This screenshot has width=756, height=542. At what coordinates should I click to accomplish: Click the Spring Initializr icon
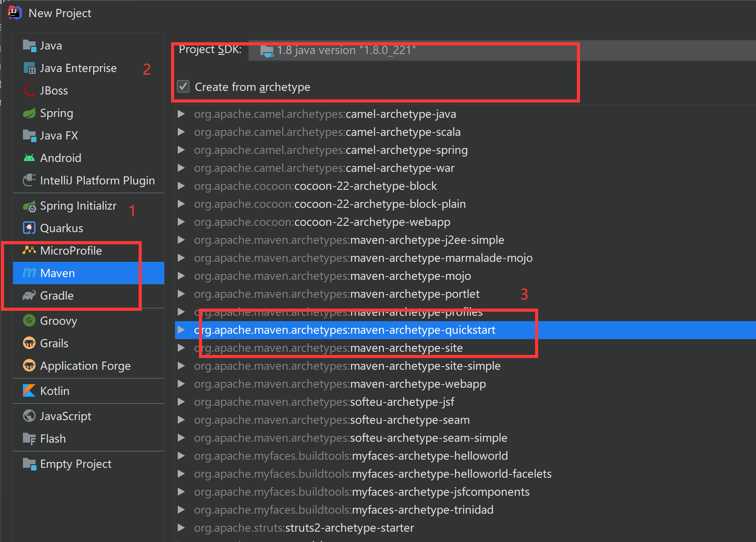29,206
